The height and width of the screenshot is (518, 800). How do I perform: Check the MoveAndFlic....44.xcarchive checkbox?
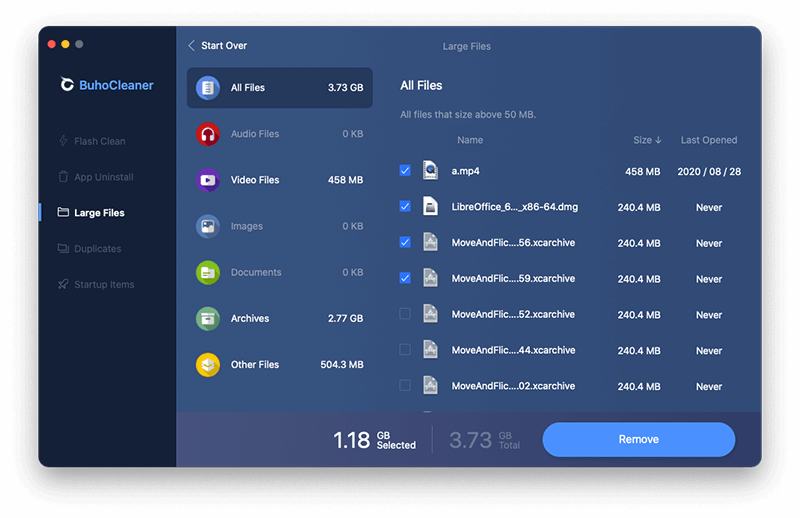405,350
